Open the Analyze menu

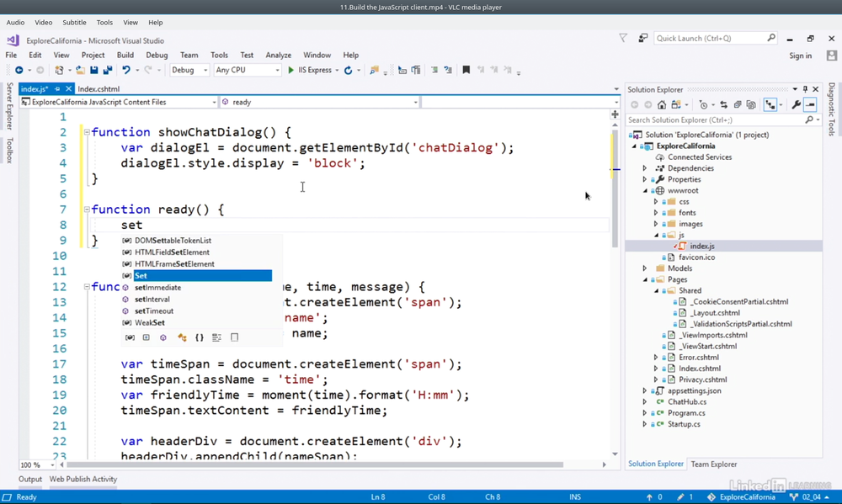click(278, 56)
